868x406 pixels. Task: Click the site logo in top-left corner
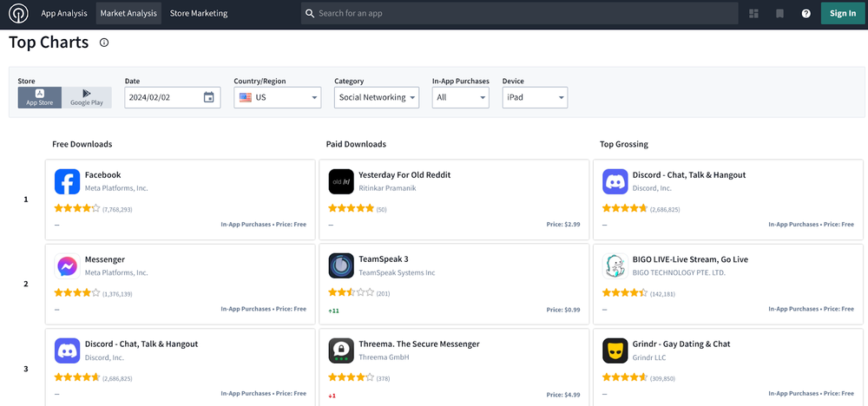(x=17, y=14)
